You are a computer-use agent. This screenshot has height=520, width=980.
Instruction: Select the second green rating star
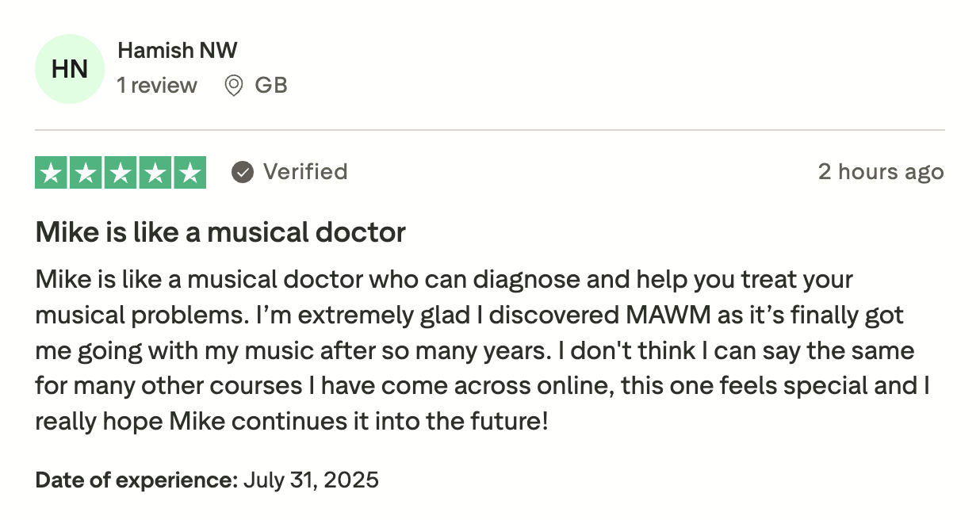pyautogui.click(x=86, y=173)
